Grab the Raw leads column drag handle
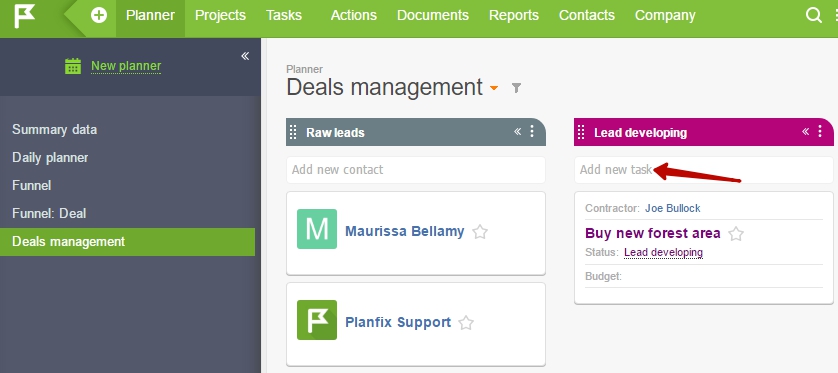 pos(293,132)
